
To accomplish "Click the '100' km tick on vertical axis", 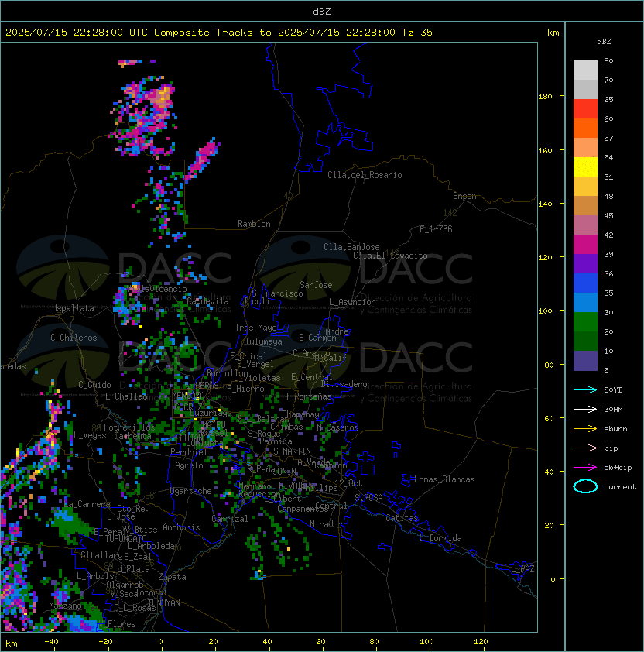I will 545,311.
